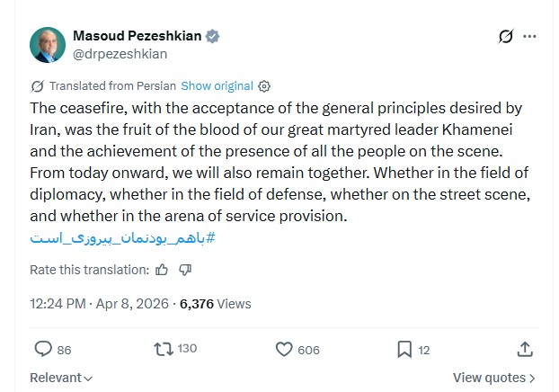Rate translation with thumbs up
Viewport: 559px width, 392px height.
[x=162, y=269]
